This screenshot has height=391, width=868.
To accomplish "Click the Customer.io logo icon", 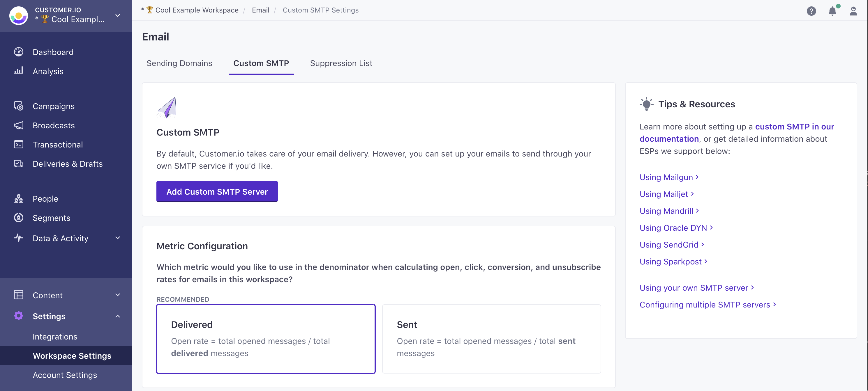I will point(19,15).
